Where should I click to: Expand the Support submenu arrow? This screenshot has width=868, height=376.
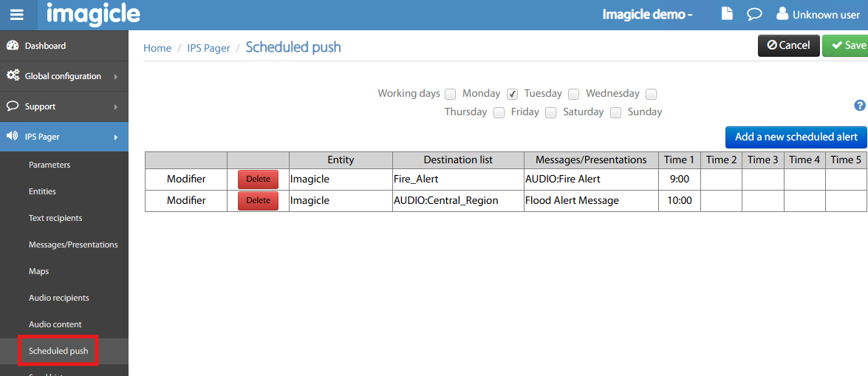click(x=116, y=107)
